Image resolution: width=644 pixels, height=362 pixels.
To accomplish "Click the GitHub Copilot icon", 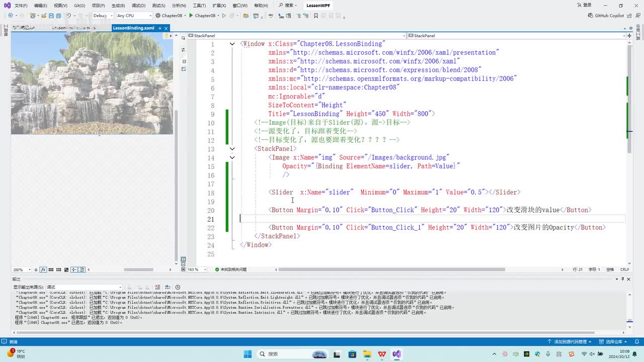I will click(x=591, y=16).
